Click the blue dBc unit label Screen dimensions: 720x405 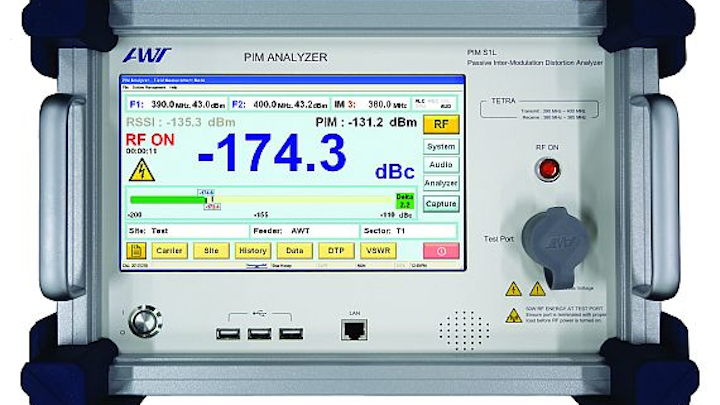tap(395, 172)
